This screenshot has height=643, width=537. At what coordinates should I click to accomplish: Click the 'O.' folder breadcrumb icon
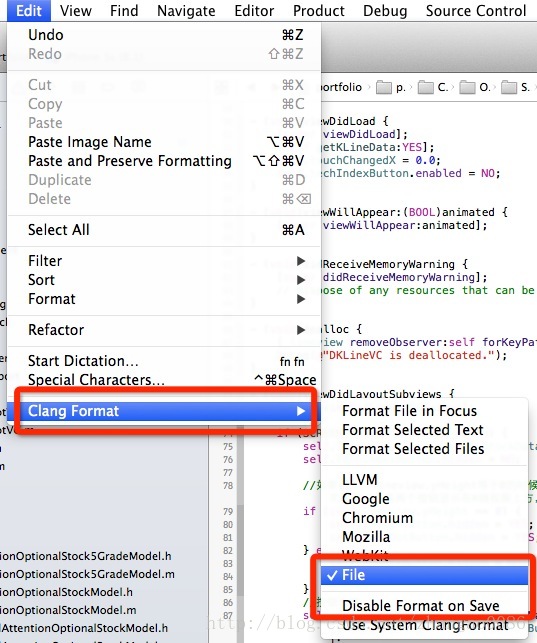pos(467,87)
